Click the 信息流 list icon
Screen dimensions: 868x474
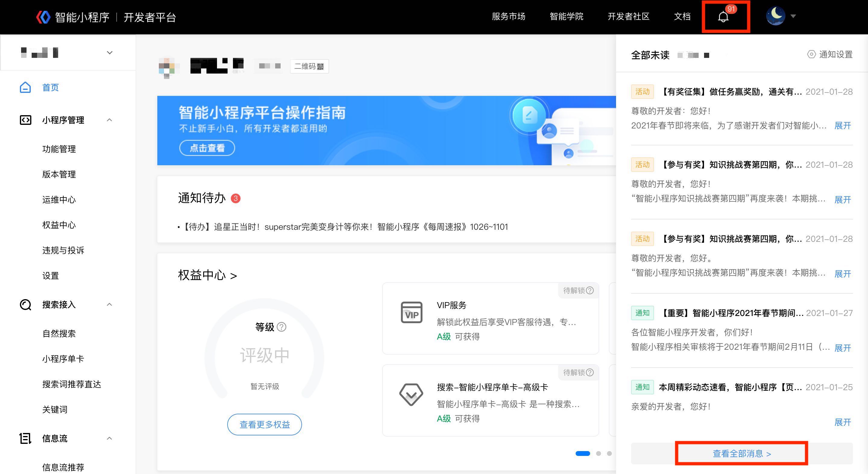pos(25,438)
